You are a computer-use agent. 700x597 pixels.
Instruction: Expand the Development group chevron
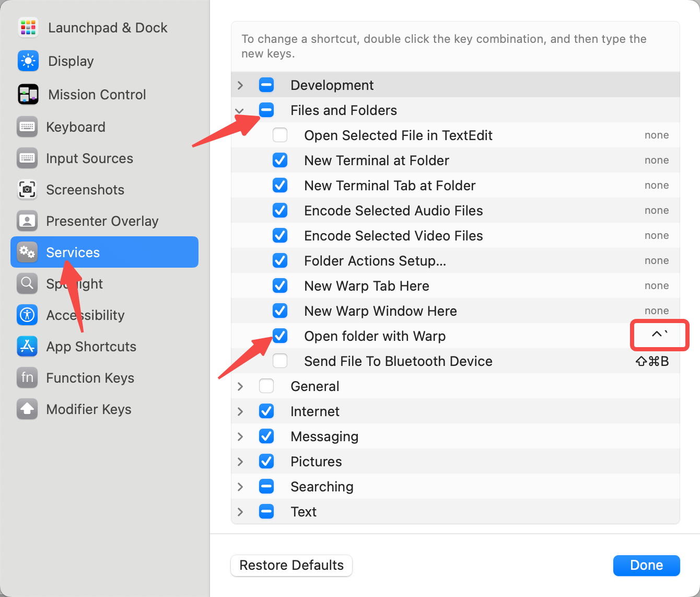click(240, 85)
